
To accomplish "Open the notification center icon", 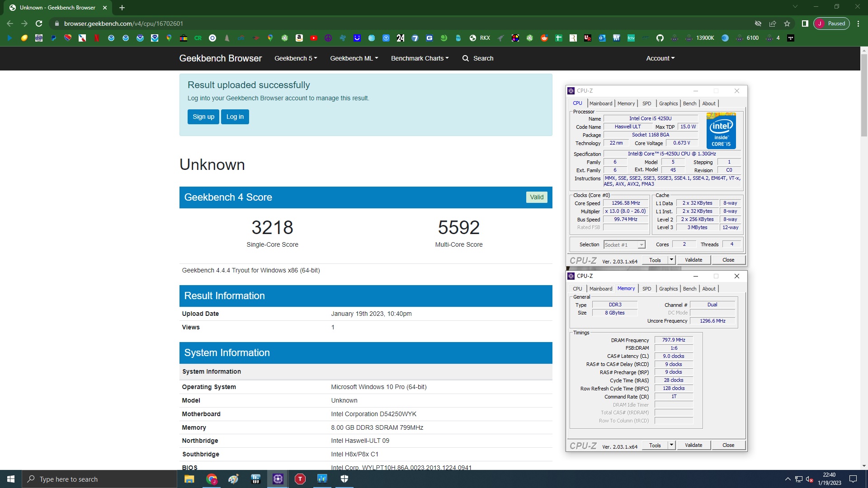I will click(853, 479).
